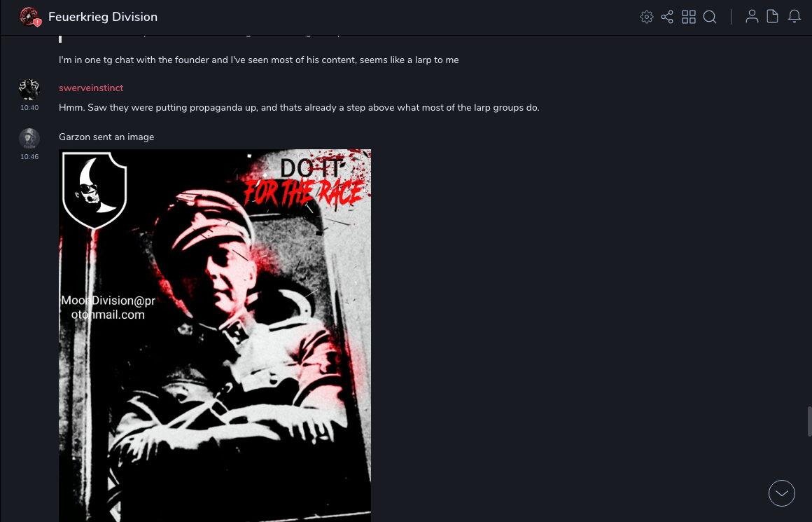Click the magnifying glass search icon
Screen dimensions: 812x522
click(710, 17)
